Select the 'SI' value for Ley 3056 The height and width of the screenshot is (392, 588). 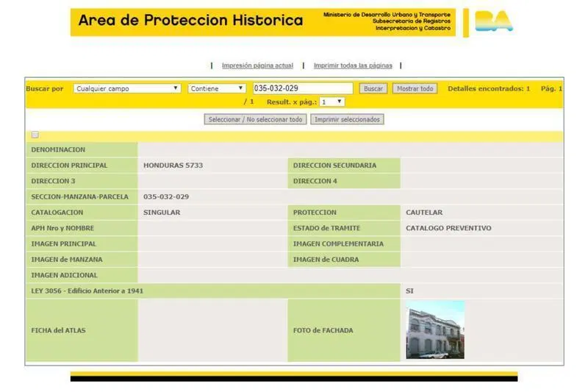[409, 291]
